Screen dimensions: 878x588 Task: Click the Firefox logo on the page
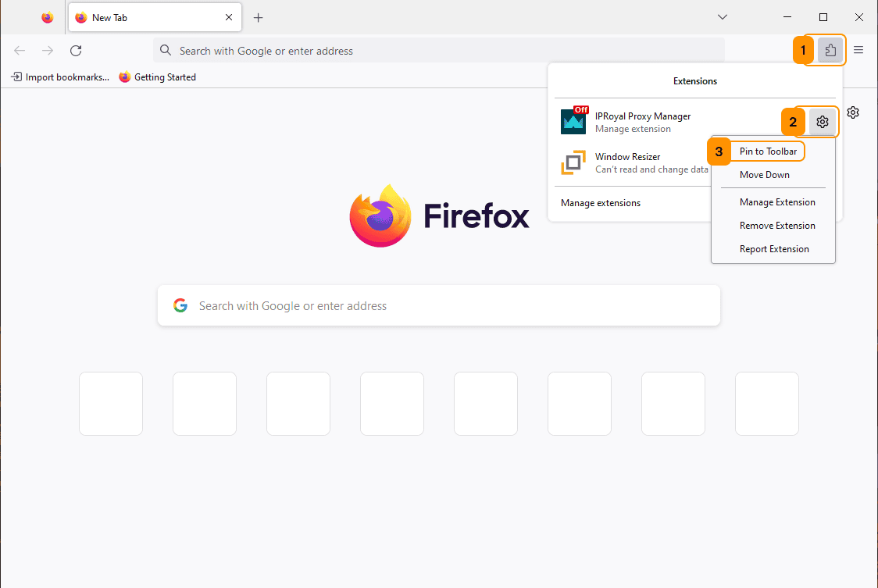380,216
